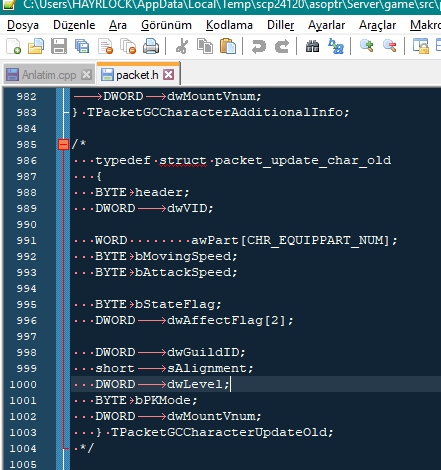441x470 pixels.
Task: Click the typedef keyword on line 986
Action: [123, 160]
